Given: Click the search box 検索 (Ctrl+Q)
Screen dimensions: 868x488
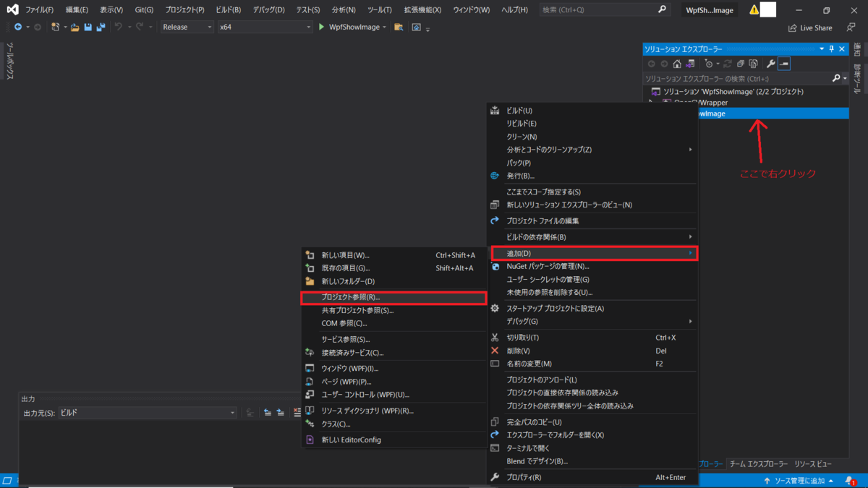Looking at the screenshot, I should click(x=605, y=10).
